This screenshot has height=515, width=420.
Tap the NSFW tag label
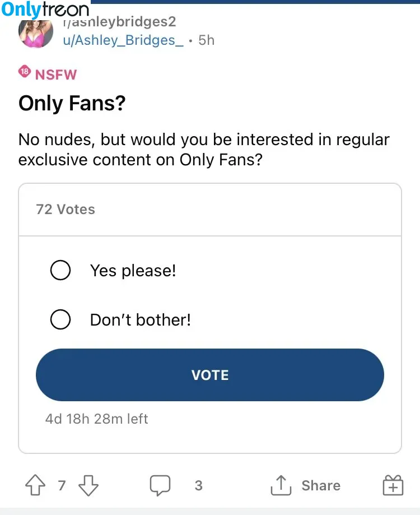click(56, 75)
